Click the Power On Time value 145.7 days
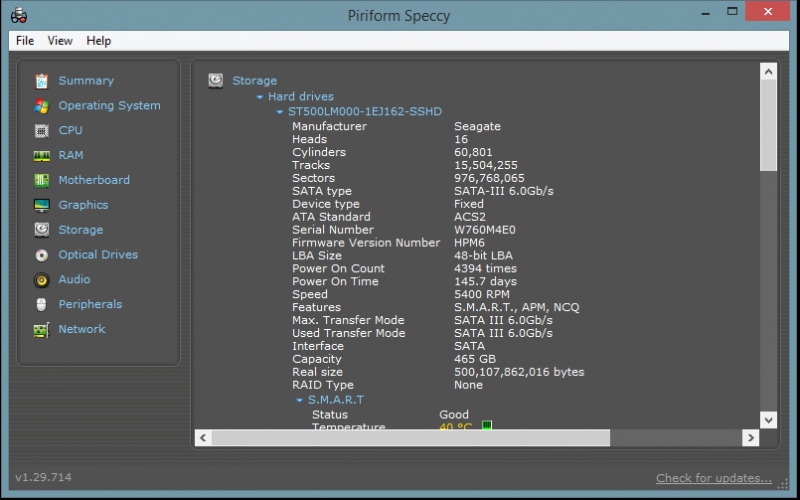The image size is (800, 500). (x=485, y=282)
